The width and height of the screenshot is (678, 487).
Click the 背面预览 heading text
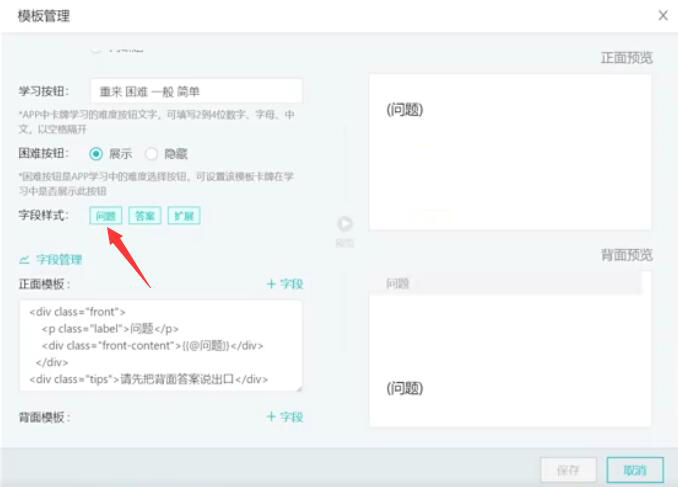[627, 255]
